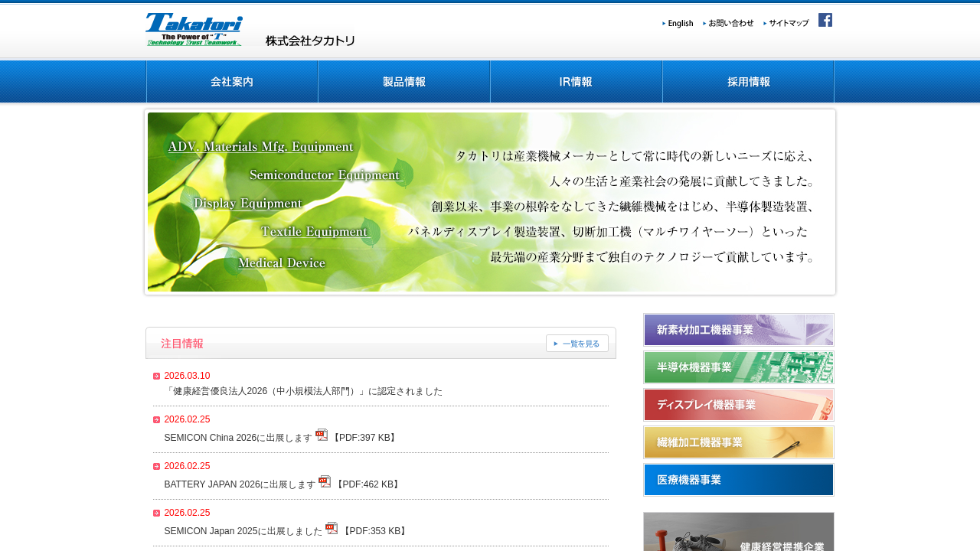Open the サイトマップ link
The height and width of the screenshot is (551, 980).
pyautogui.click(x=788, y=24)
